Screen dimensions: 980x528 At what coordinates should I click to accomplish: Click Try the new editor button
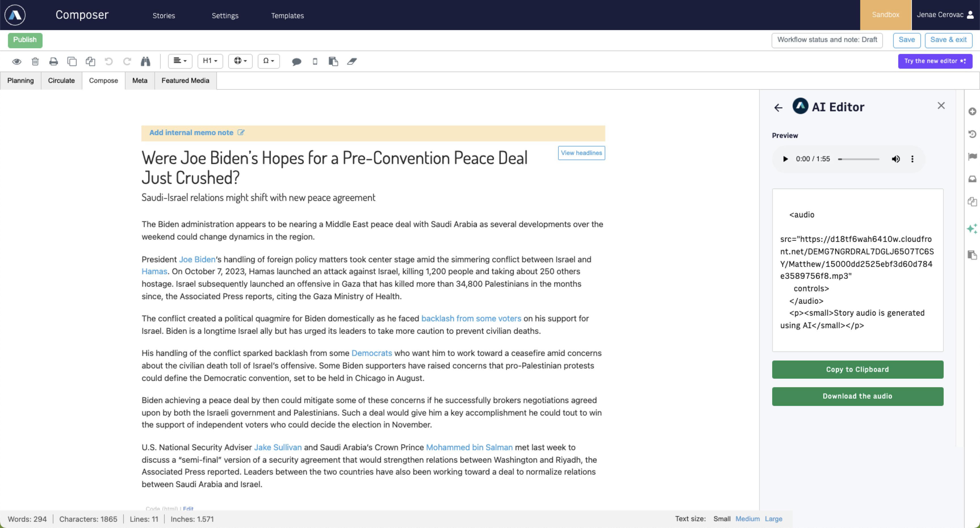[x=935, y=61]
